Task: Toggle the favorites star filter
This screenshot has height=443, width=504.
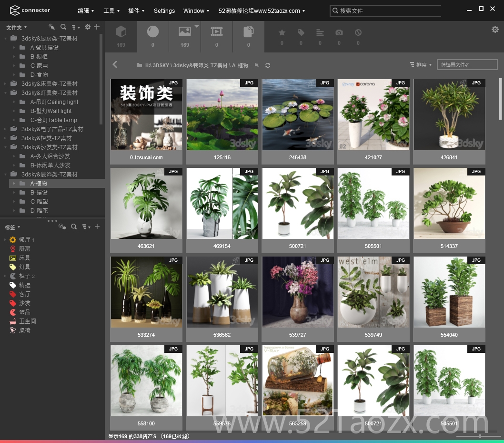Action: pos(282,32)
